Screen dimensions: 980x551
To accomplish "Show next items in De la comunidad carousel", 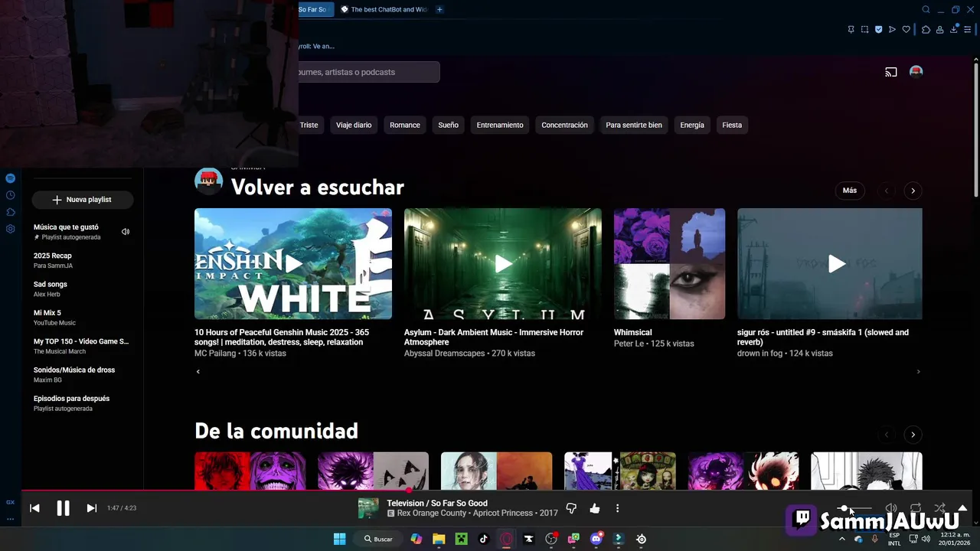I will point(913,435).
